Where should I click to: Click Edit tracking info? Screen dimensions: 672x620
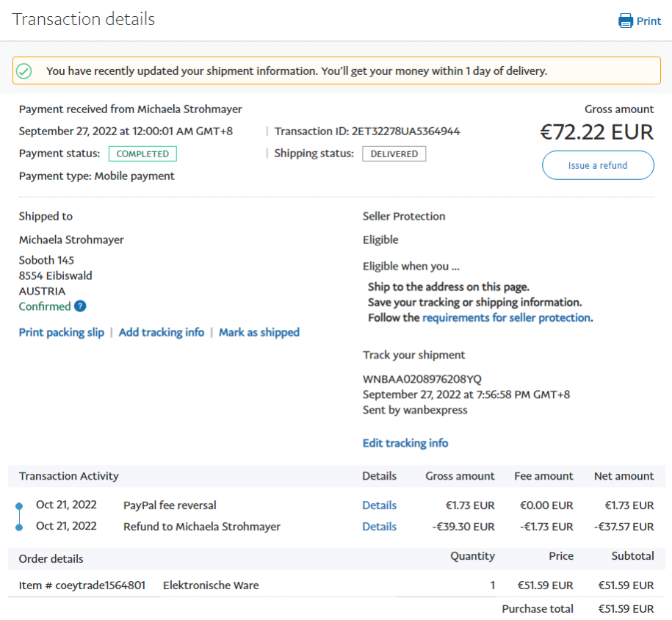click(x=405, y=443)
